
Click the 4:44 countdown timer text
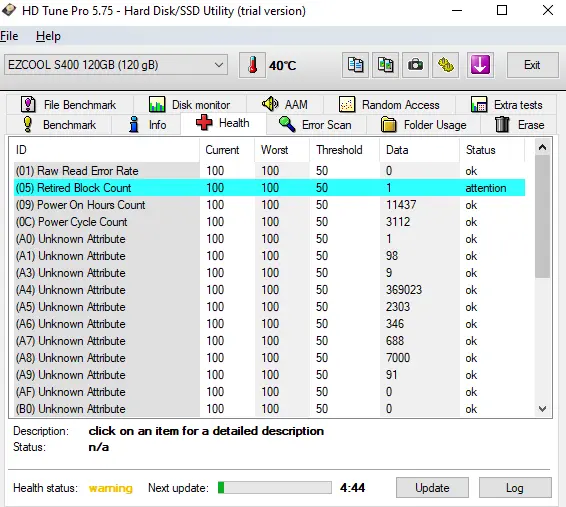click(352, 488)
